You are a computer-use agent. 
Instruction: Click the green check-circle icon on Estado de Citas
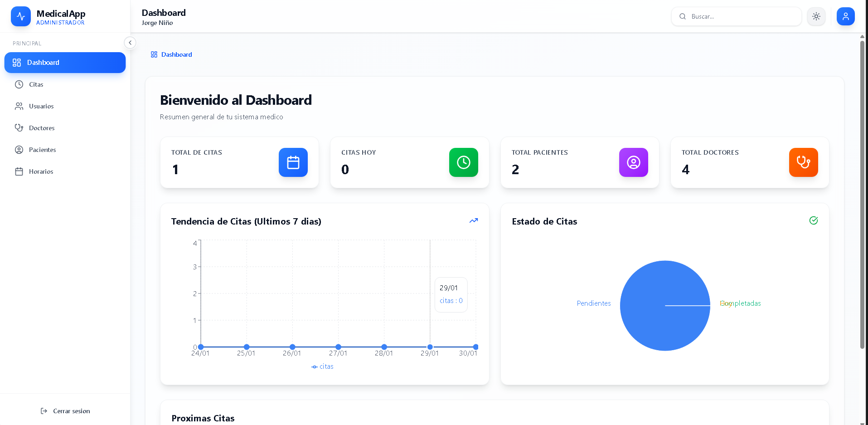814,220
